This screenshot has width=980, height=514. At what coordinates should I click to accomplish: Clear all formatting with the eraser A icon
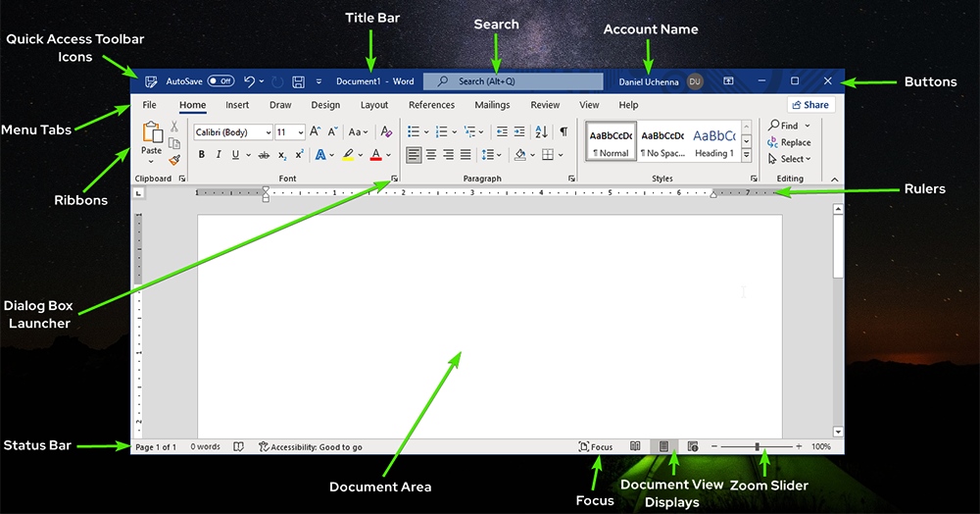coord(386,131)
